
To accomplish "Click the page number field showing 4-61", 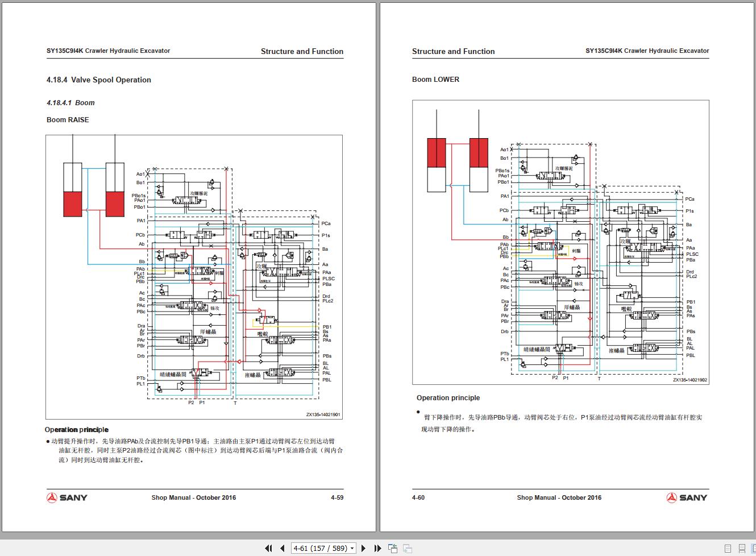I will [319, 549].
